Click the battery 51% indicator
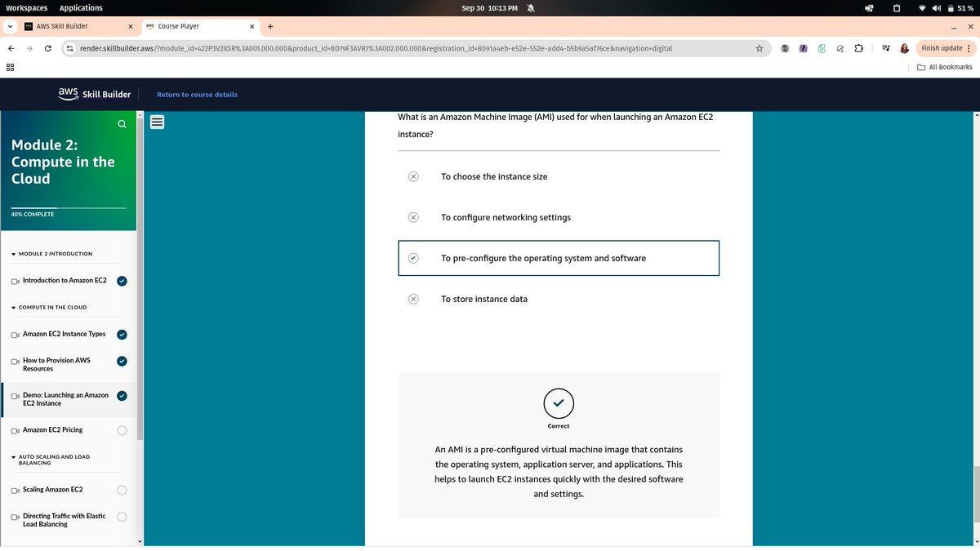Viewport: 980px width, 551px height. pos(960,8)
